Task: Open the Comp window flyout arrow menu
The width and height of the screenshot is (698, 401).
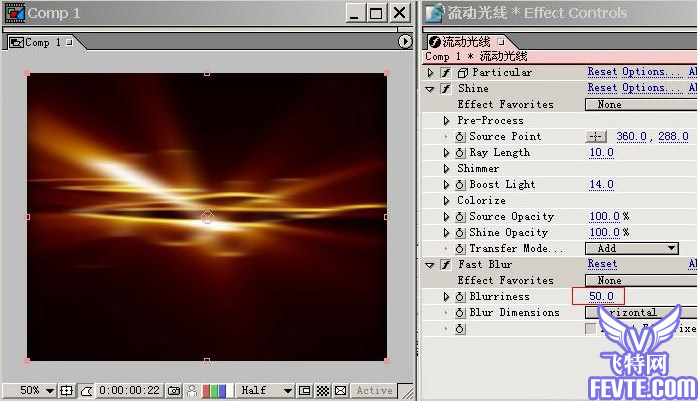Action: (x=405, y=42)
